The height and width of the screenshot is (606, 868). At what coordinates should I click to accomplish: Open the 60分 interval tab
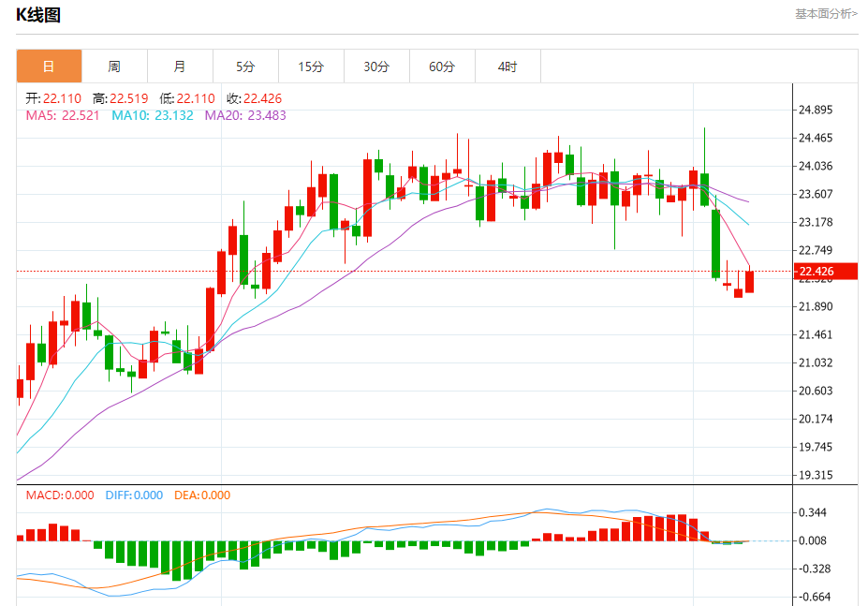(442, 67)
